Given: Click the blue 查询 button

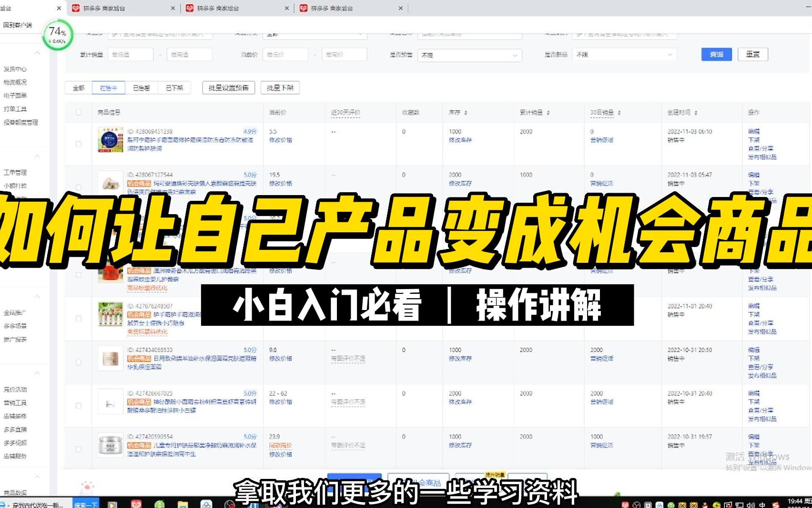Looking at the screenshot, I should (x=716, y=54).
